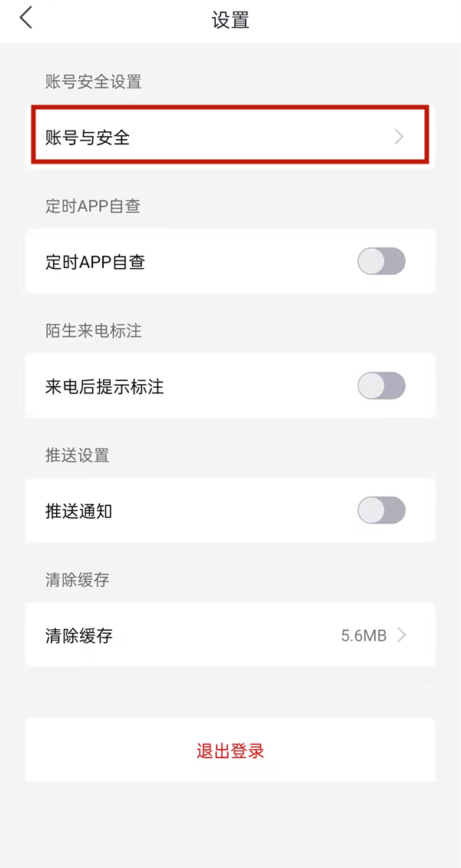Tap 退出登录 to log out
Screen dimensions: 461x868
click(x=230, y=751)
